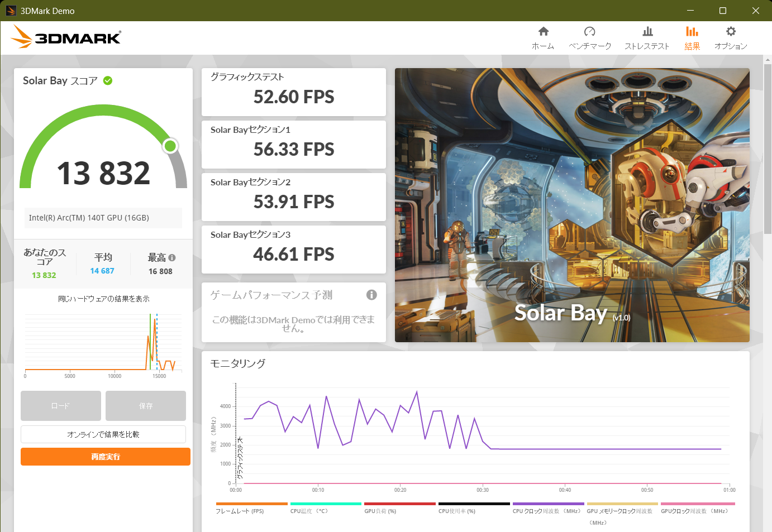Image resolution: width=772 pixels, height=532 pixels.
Task: Toggle GPUメモリークロック周波数 legend item
Action: click(x=622, y=513)
